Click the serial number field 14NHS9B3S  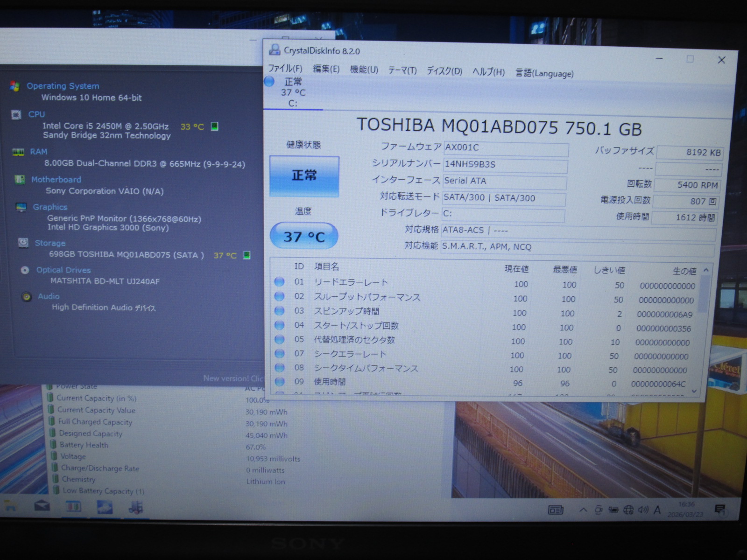coord(505,164)
